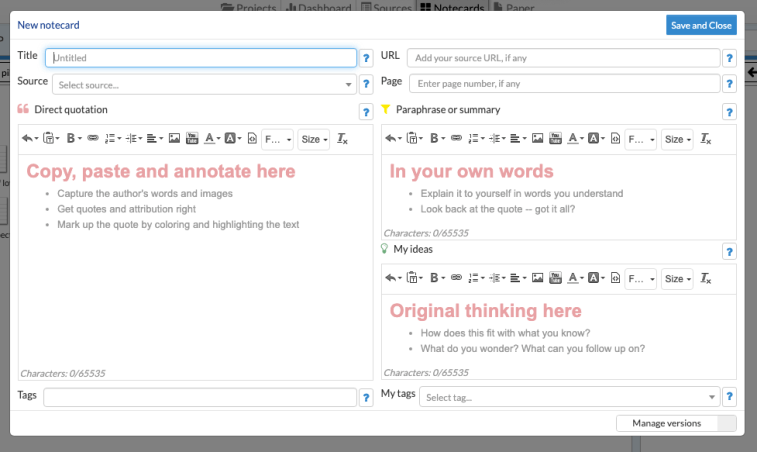The width and height of the screenshot is (757, 452).
Task: Click undo in Paraphrase toolbar
Action: [393, 139]
